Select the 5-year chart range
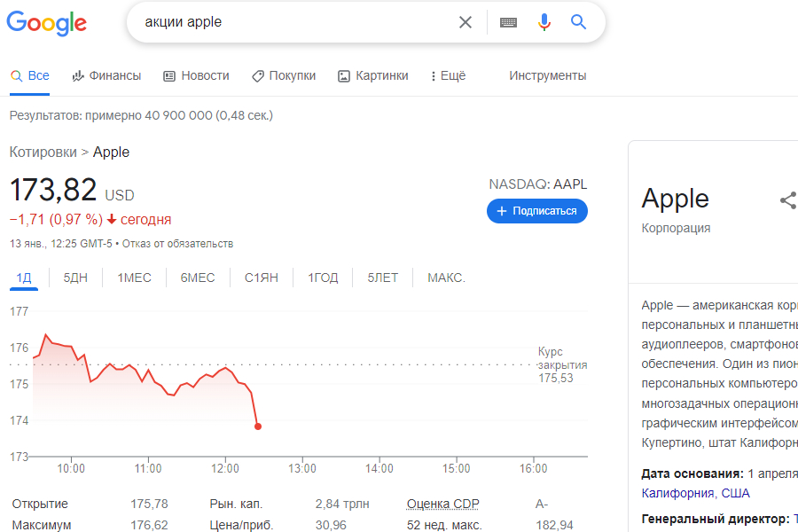 pyautogui.click(x=382, y=278)
